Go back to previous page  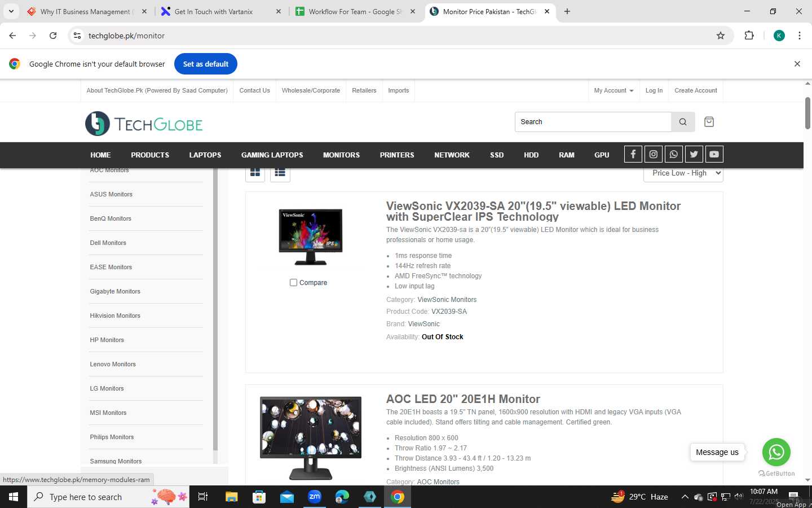(12, 36)
